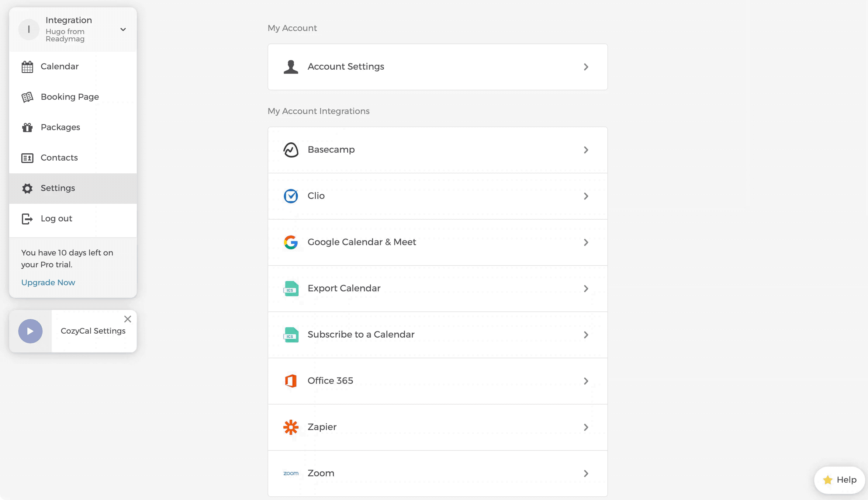This screenshot has height=500, width=868.
Task: Open Export Calendar label
Action: click(x=344, y=288)
